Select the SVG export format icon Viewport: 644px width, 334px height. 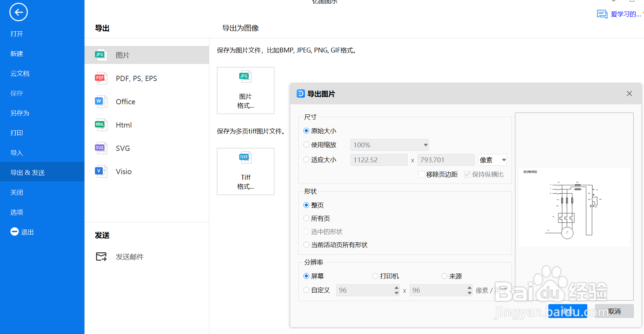coord(100,148)
